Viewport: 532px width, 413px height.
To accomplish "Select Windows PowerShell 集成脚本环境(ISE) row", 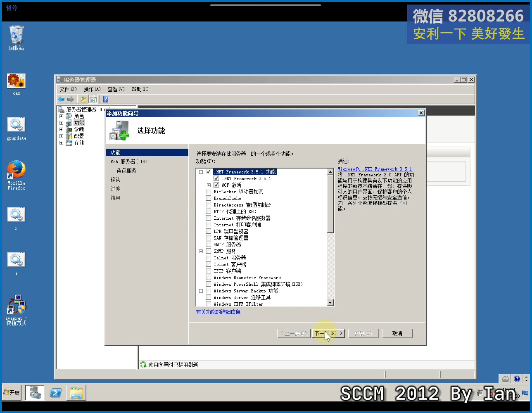I will pos(258,284).
